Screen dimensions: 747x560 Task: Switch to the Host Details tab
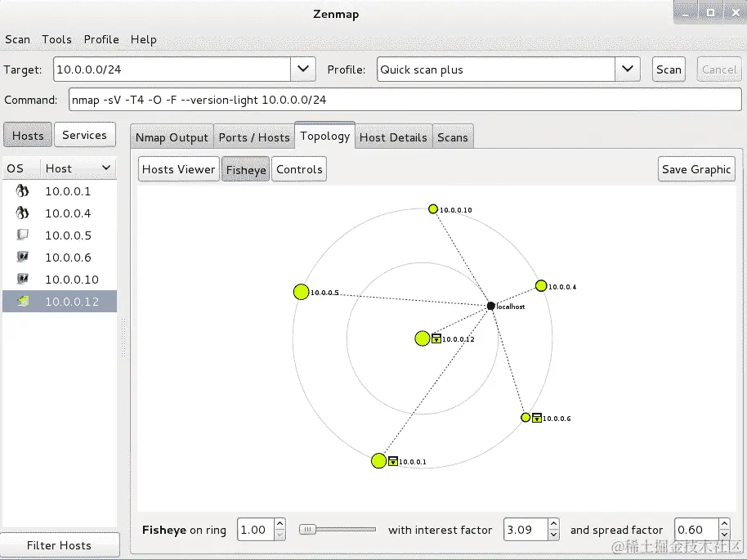(x=393, y=137)
